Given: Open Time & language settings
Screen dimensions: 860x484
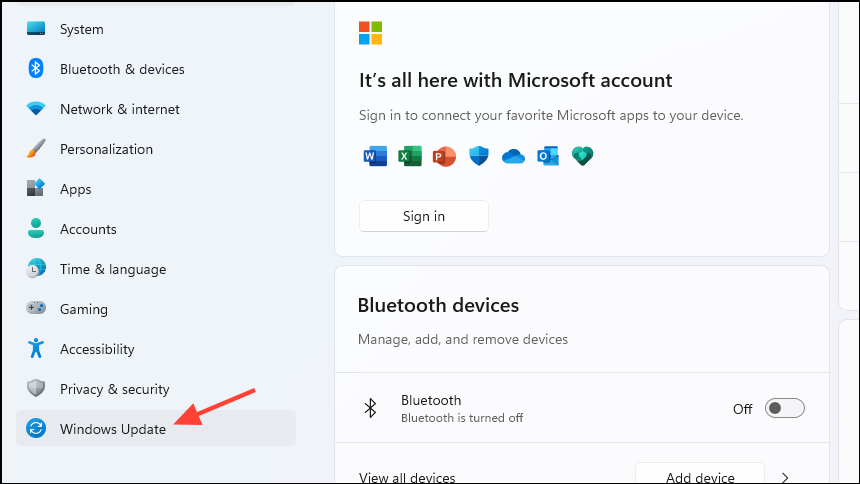Looking at the screenshot, I should tap(156, 269).
